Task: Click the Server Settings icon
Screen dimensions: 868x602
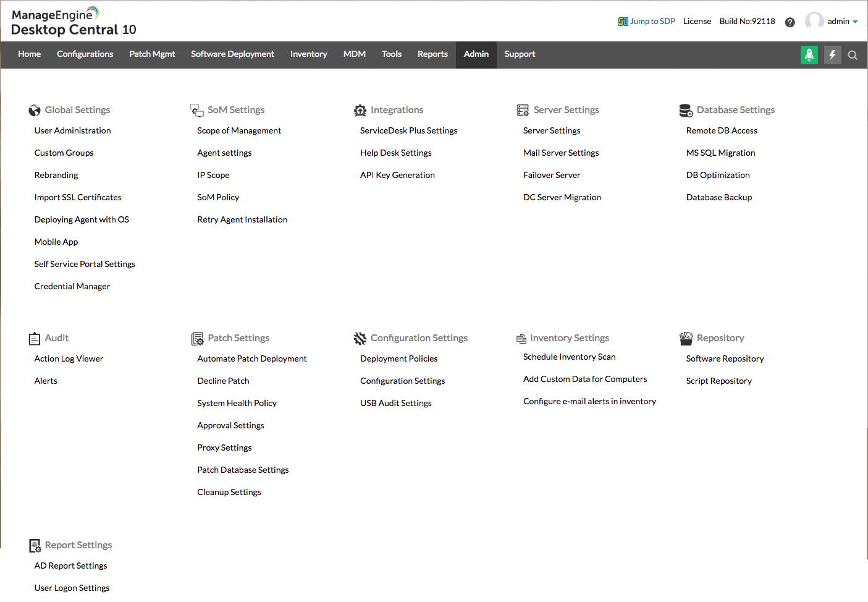Action: (523, 110)
